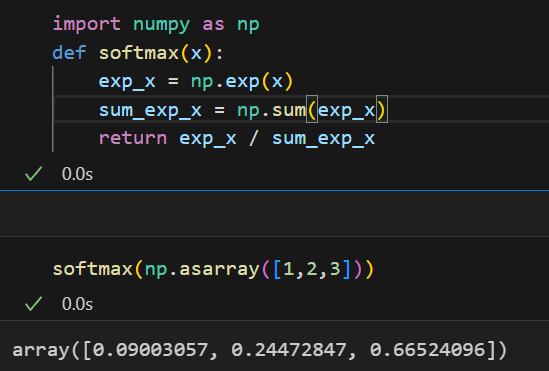549x371 pixels.
Task: Click the second cell's 0.0s execution time
Action: (x=77, y=304)
